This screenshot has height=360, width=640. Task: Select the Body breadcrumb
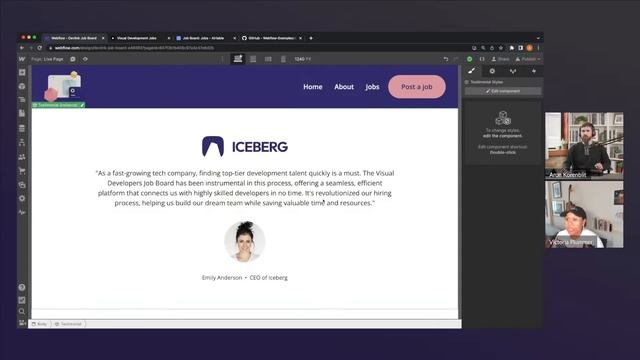pos(39,324)
